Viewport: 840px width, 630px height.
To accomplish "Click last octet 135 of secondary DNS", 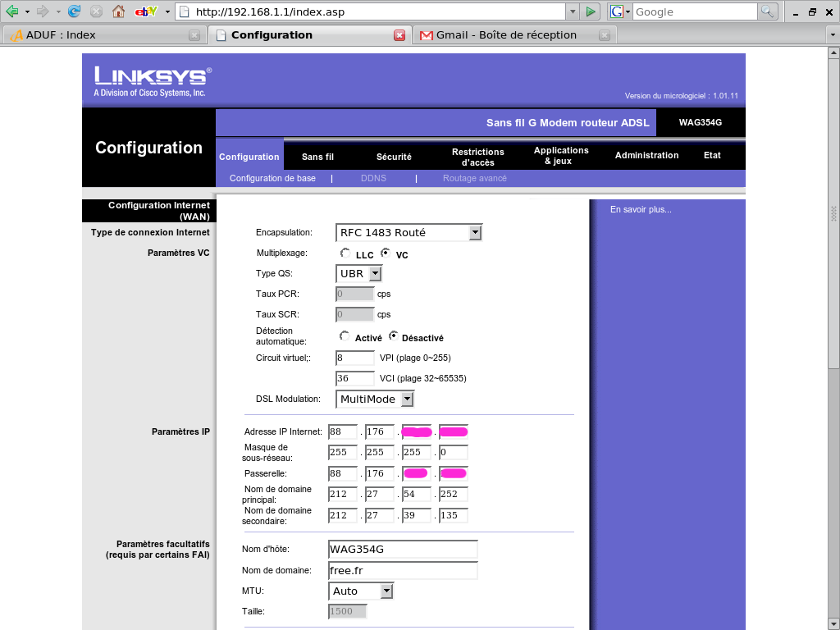I will click(453, 515).
